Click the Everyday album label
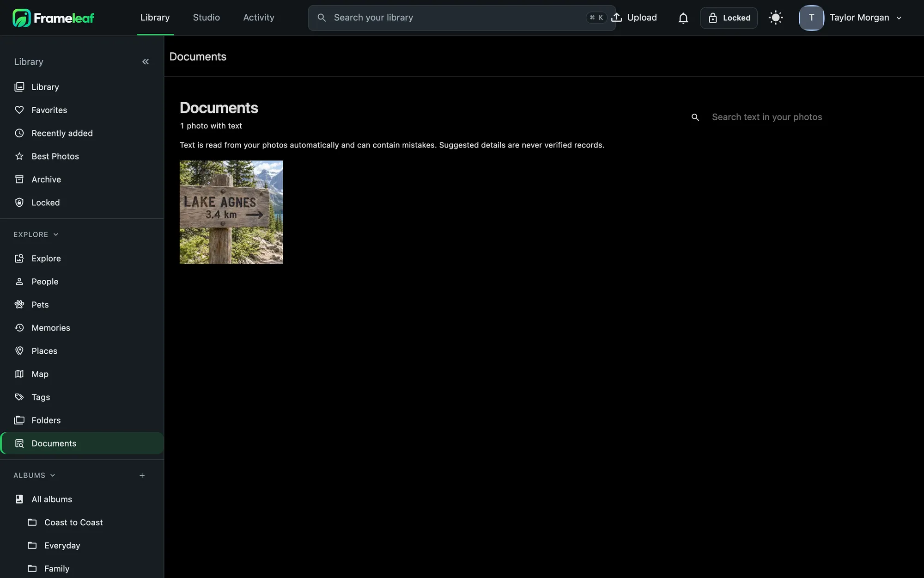924x578 pixels. pos(62,546)
